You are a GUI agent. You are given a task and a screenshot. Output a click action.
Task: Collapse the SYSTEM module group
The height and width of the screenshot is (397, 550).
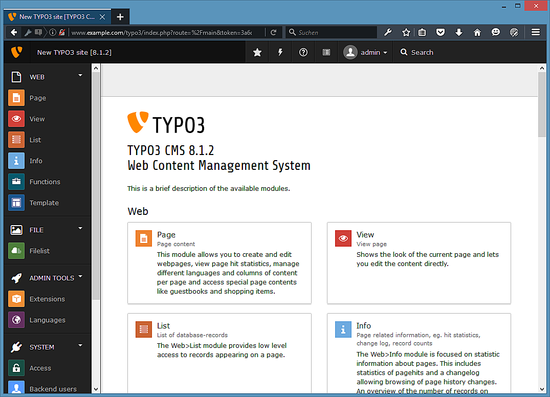(x=80, y=345)
